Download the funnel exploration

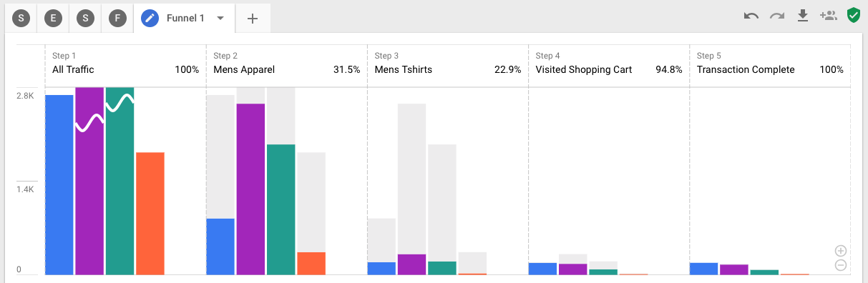click(803, 16)
